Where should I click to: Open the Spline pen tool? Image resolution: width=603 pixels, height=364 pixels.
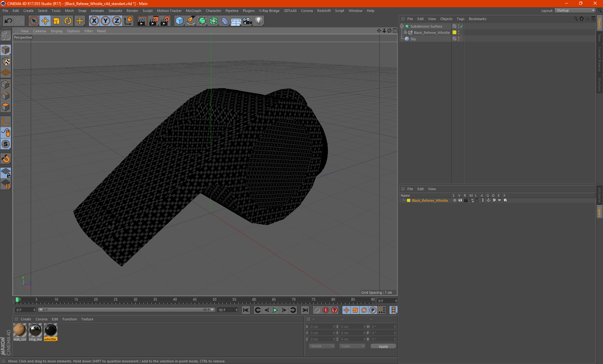191,21
